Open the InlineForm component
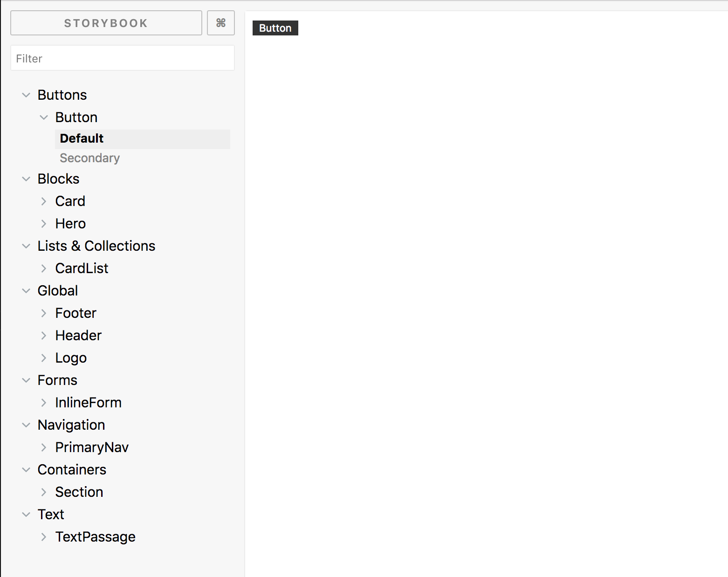 (89, 403)
